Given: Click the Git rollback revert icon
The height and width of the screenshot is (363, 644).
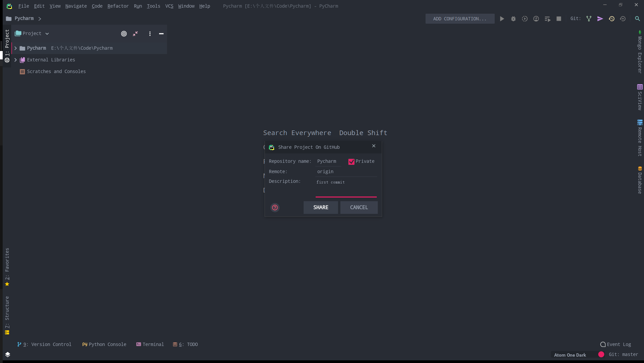Looking at the screenshot, I should pos(623,19).
